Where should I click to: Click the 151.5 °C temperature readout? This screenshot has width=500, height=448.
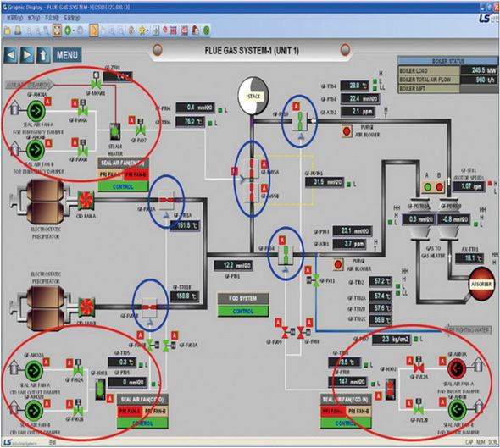186,225
